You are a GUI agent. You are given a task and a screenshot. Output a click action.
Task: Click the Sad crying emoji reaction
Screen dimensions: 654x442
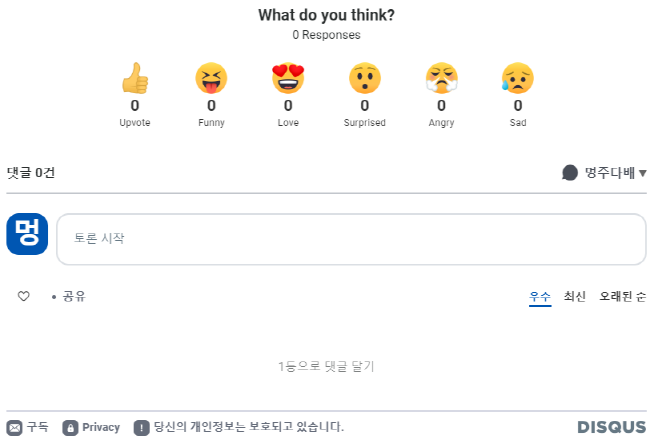coord(518,78)
